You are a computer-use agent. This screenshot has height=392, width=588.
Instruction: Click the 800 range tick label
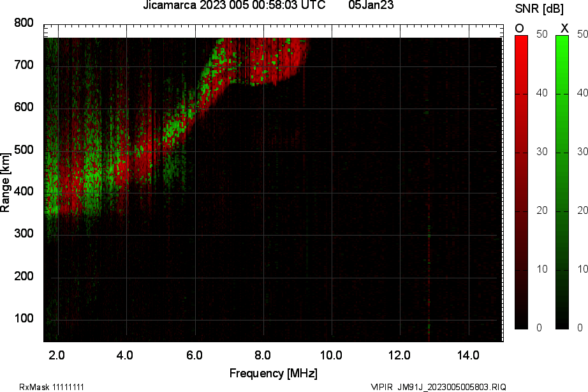pos(24,23)
